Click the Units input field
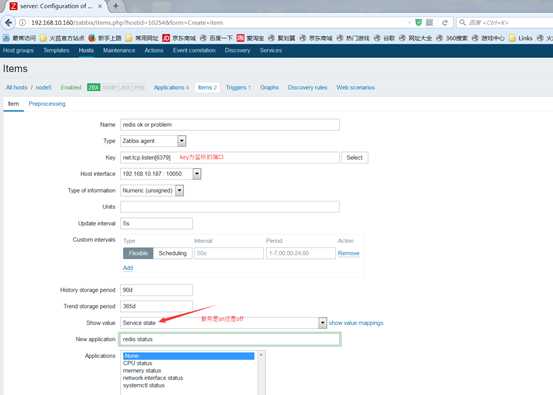Viewport: 553px width, 395px height. (230, 207)
